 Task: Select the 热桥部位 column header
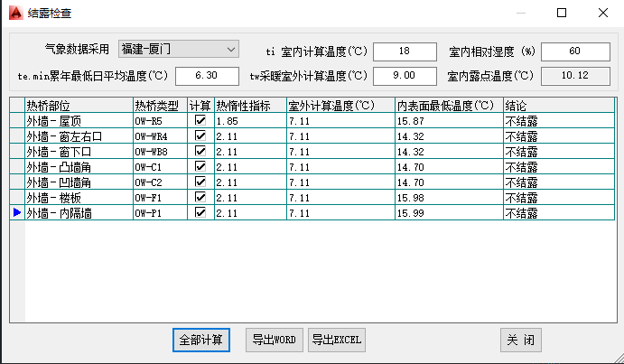[78, 106]
